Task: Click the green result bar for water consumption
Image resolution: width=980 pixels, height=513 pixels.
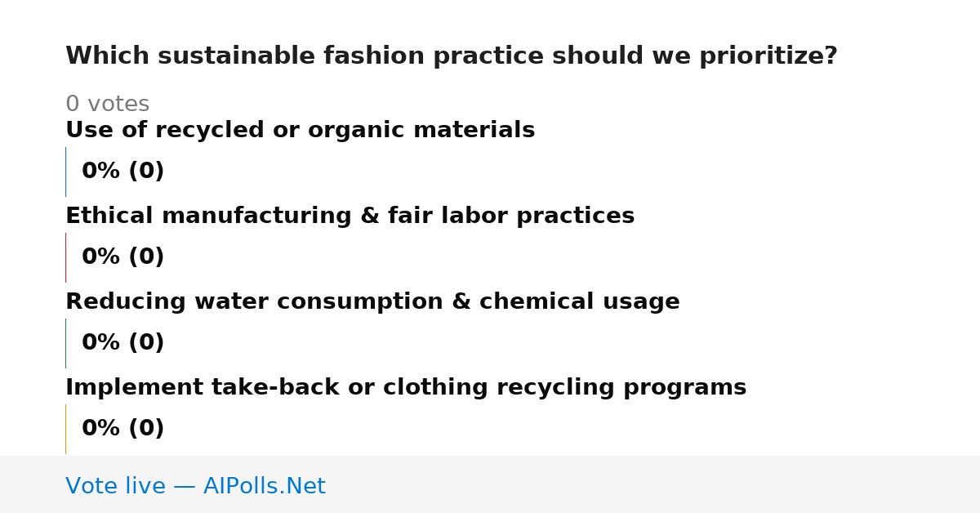Action: (x=65, y=343)
